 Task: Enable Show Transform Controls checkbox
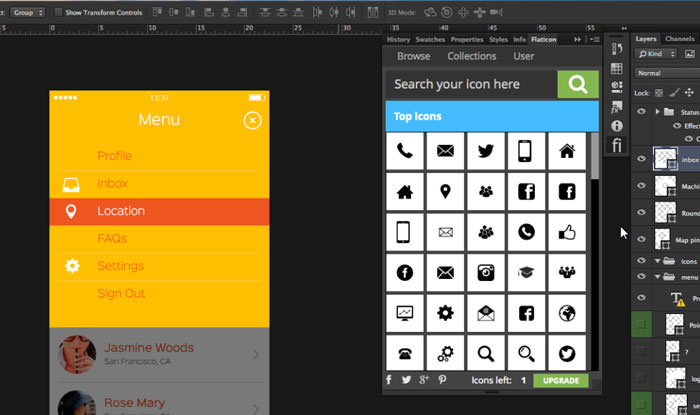click(58, 12)
